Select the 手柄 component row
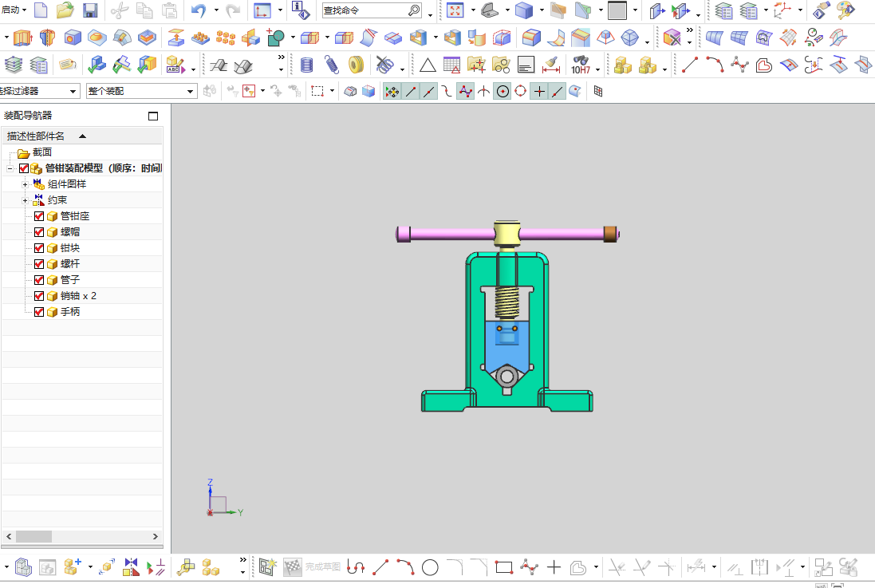 point(83,312)
